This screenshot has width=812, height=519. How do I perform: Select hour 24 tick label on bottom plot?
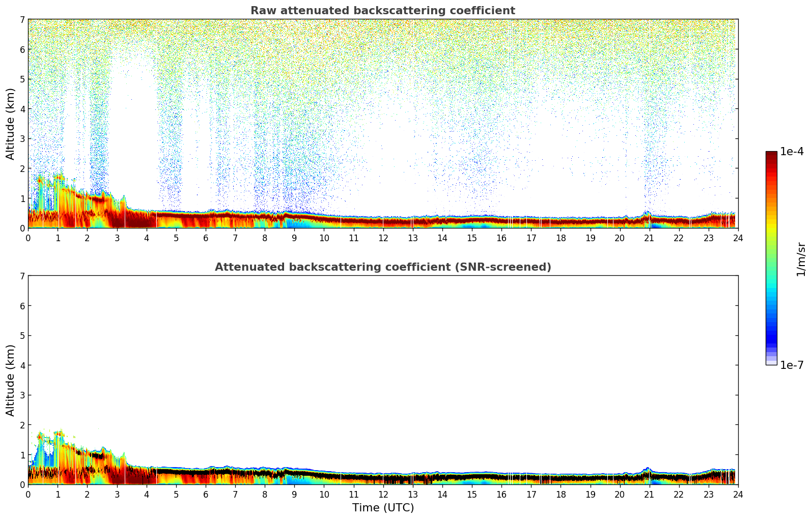(x=738, y=495)
